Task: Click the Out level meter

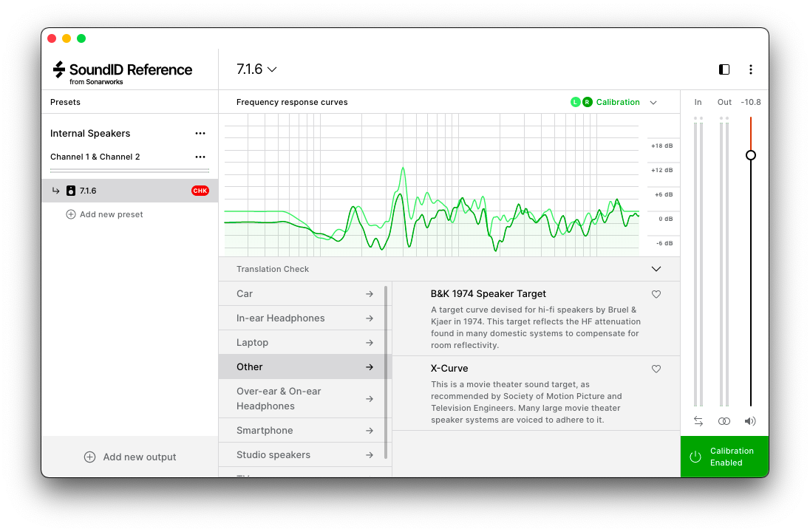Action: (724, 262)
